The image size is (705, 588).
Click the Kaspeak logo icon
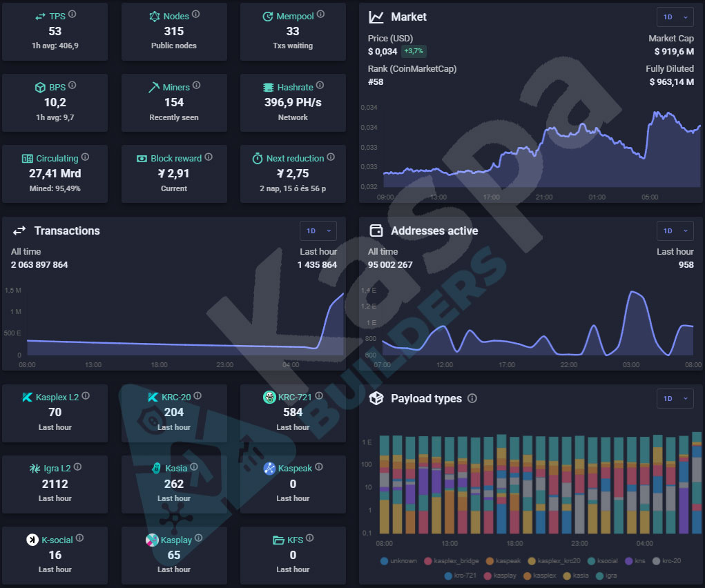(269, 468)
